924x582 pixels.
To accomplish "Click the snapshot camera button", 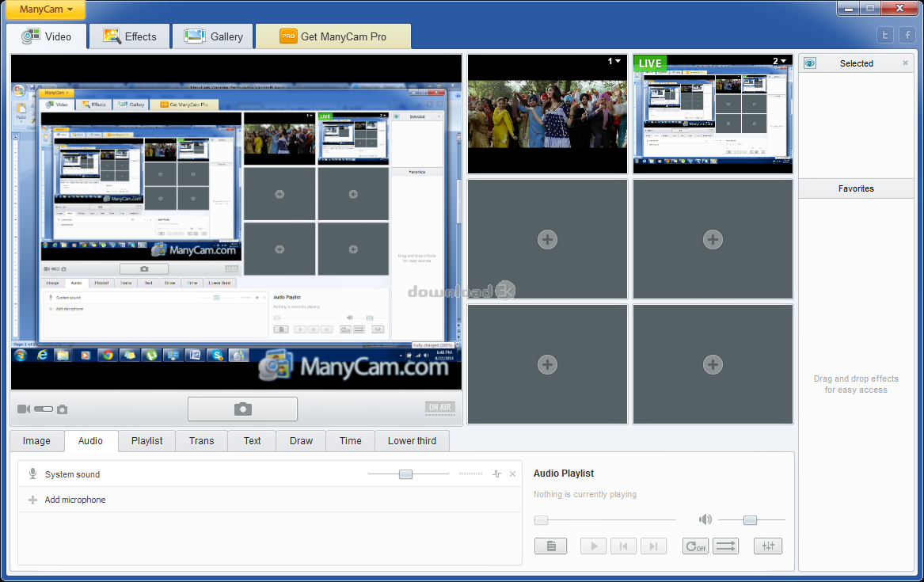I will 242,409.
